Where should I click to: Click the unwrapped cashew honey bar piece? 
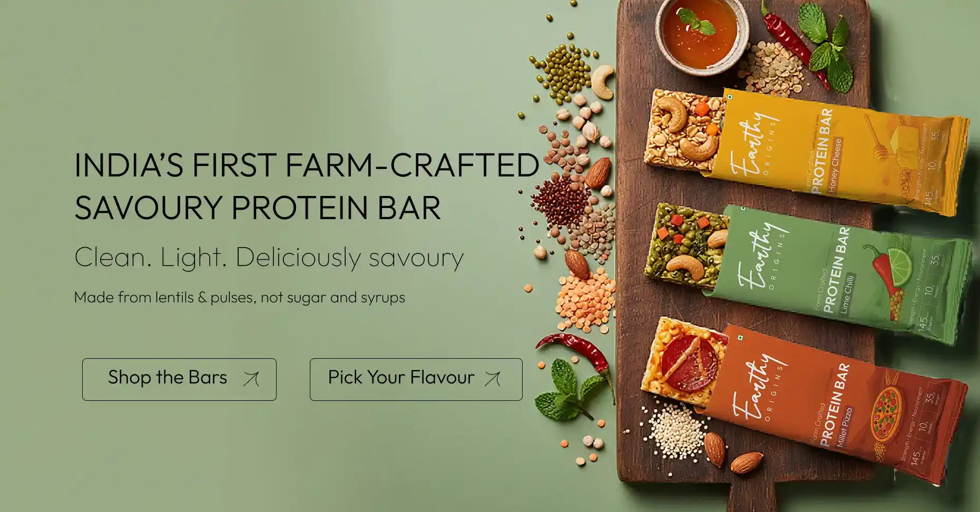pos(685,132)
